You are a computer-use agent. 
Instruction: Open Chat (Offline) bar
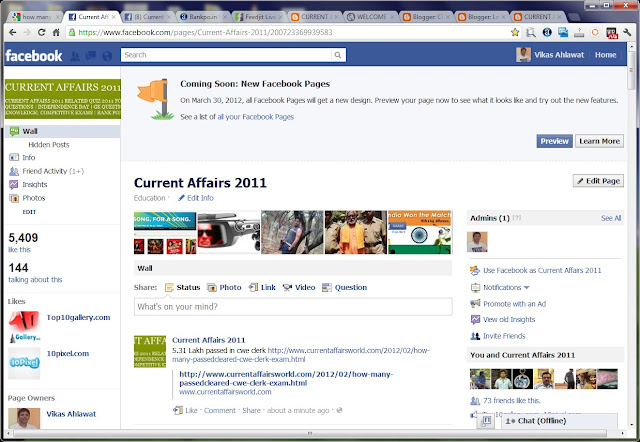pos(559,421)
